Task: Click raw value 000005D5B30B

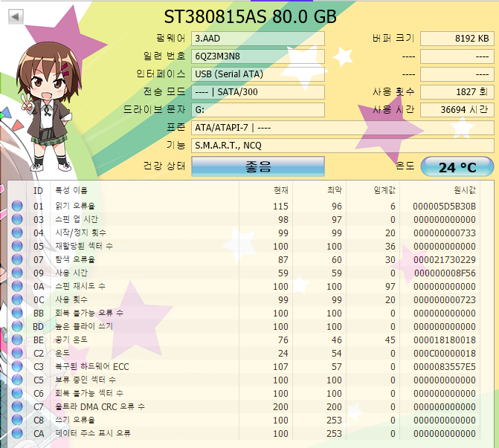Action: 444,206
